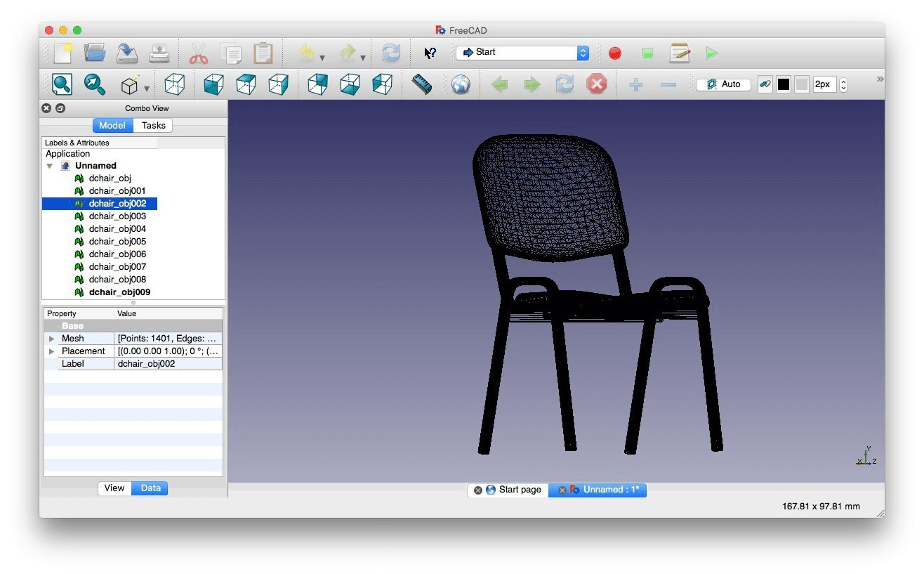
Task: Switch to top view cube
Action: (x=246, y=84)
